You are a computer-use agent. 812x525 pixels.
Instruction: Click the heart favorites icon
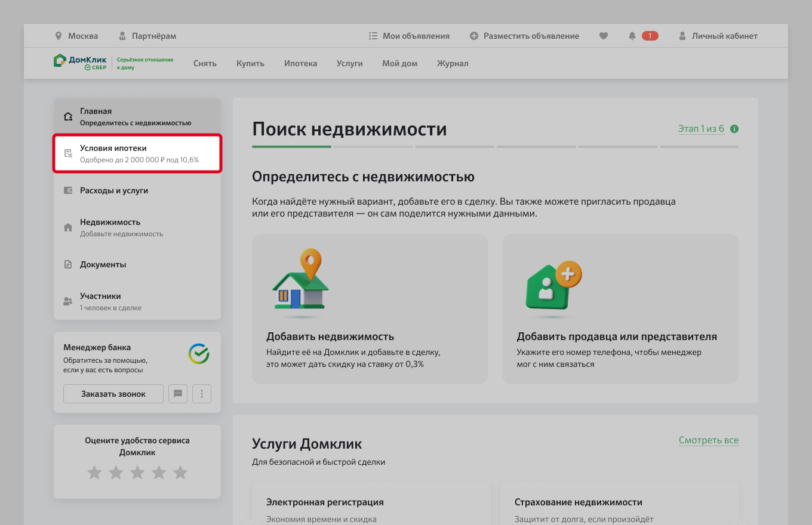(x=604, y=36)
